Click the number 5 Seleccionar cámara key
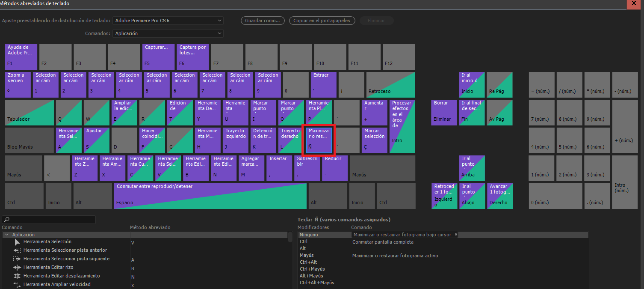Screen dimensions: 644x289 tap(157, 84)
